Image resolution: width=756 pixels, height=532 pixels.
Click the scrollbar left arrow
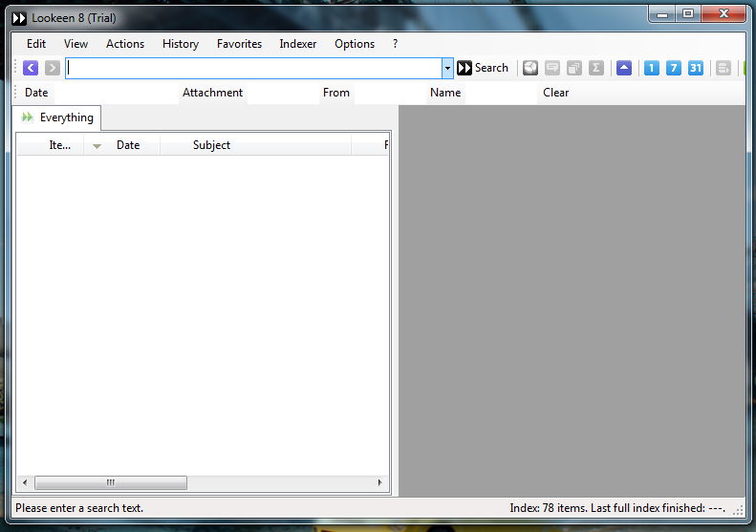[25, 482]
